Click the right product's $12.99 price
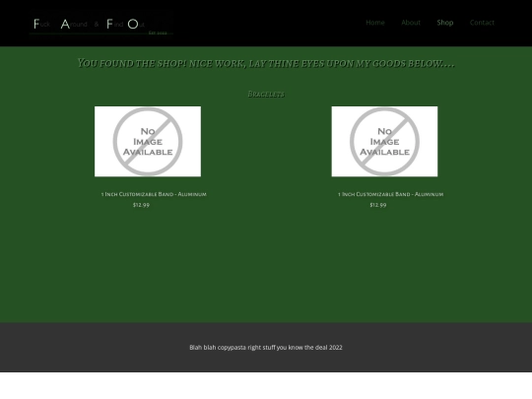This screenshot has width=532, height=399. tap(378, 205)
